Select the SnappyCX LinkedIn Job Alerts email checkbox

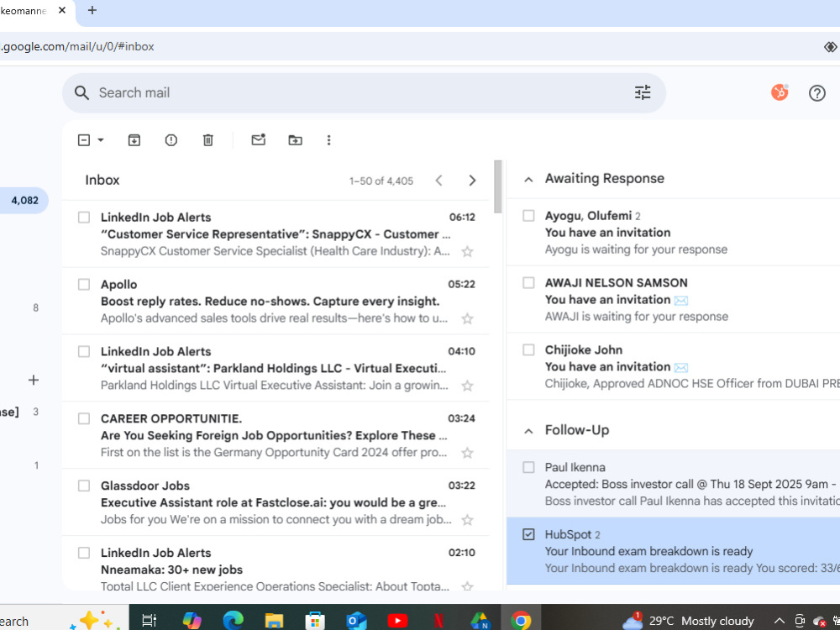84,217
